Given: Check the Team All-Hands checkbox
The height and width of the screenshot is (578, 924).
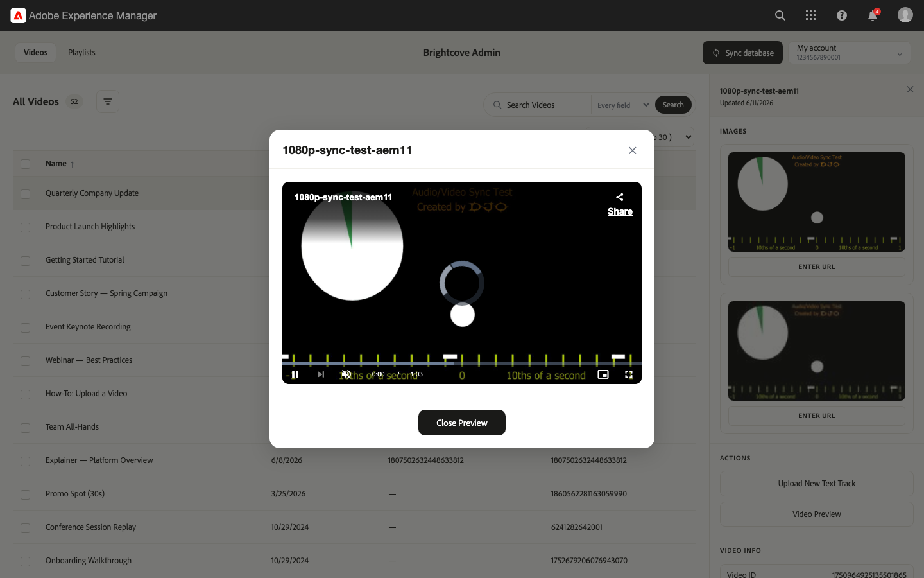Looking at the screenshot, I should tap(26, 427).
